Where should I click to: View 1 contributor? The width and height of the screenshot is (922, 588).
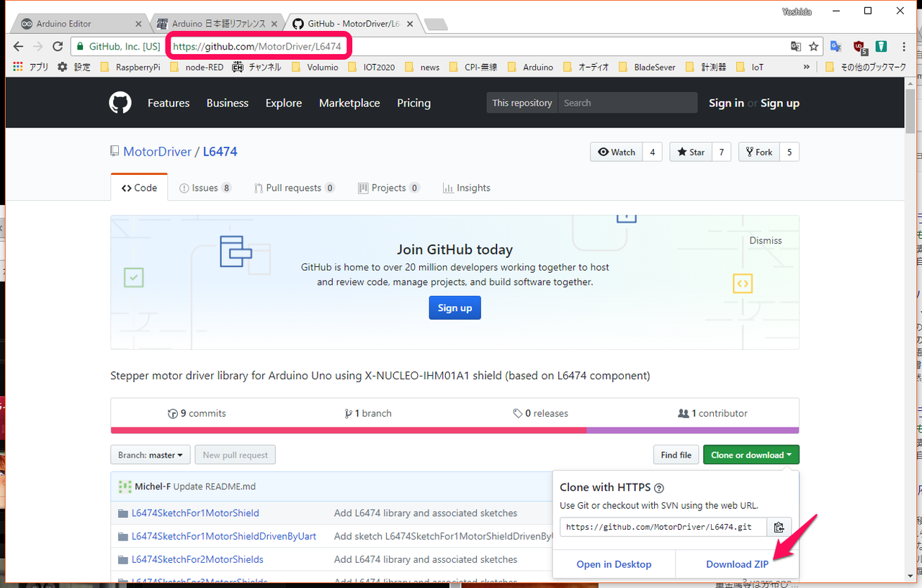pyautogui.click(x=712, y=413)
